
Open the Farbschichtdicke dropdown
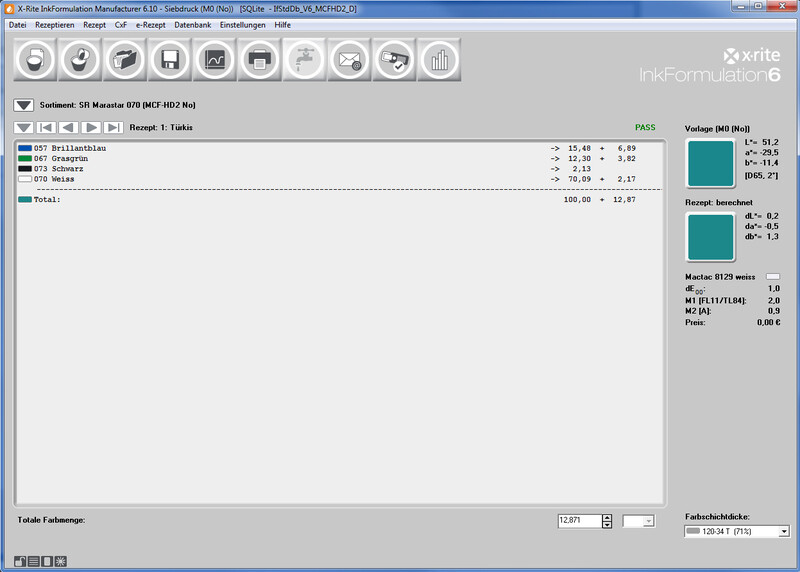click(782, 532)
